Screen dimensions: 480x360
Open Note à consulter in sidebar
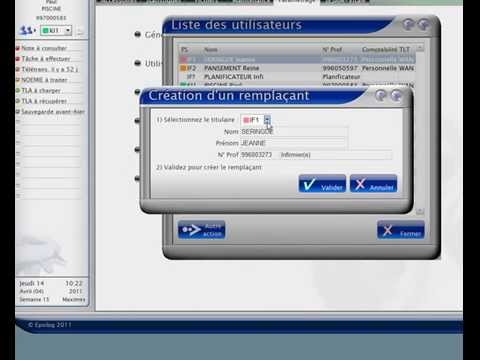point(44,48)
